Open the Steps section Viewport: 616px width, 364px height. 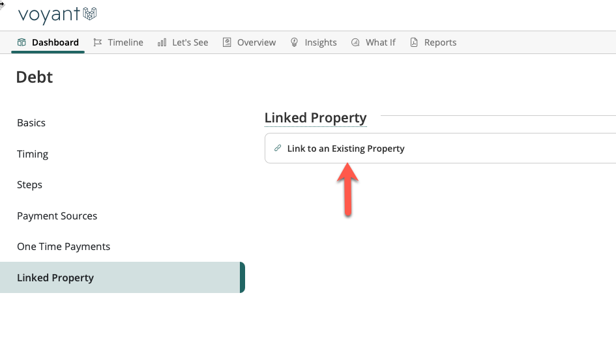(x=29, y=185)
